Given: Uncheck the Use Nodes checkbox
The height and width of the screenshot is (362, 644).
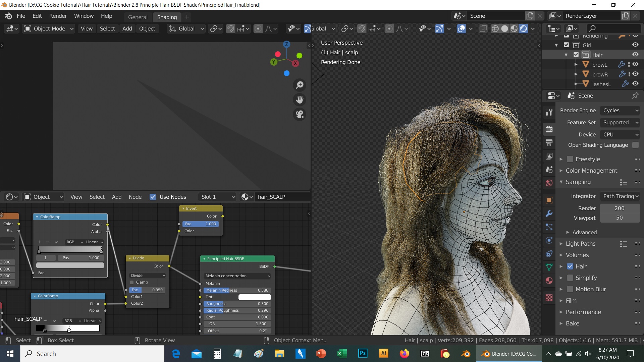Looking at the screenshot, I should (x=153, y=197).
